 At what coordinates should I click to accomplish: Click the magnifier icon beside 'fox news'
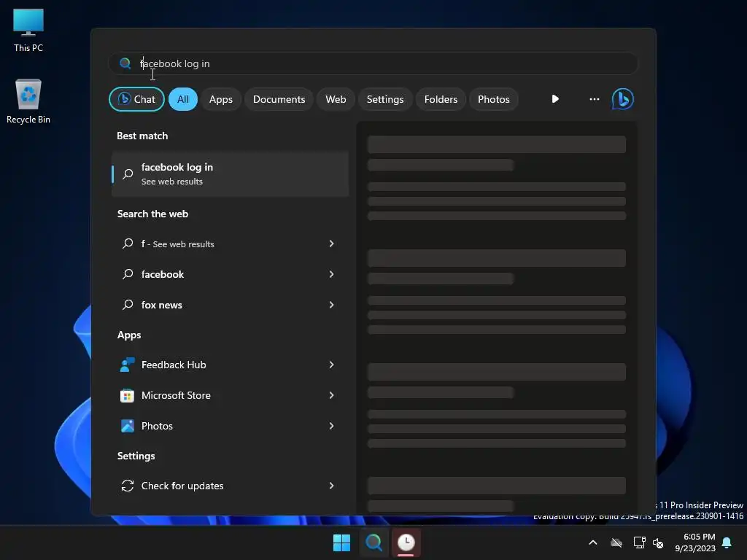128,305
